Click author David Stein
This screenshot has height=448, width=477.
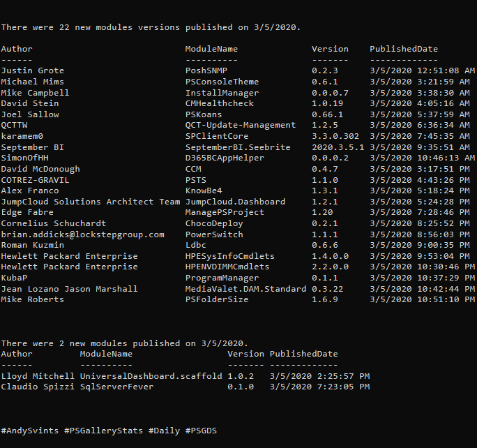pyautogui.click(x=30, y=103)
